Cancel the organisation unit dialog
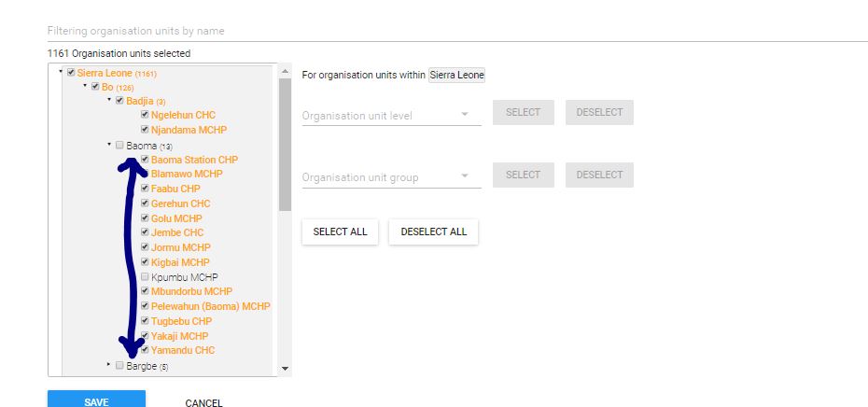This screenshot has height=407, width=868. (x=203, y=402)
